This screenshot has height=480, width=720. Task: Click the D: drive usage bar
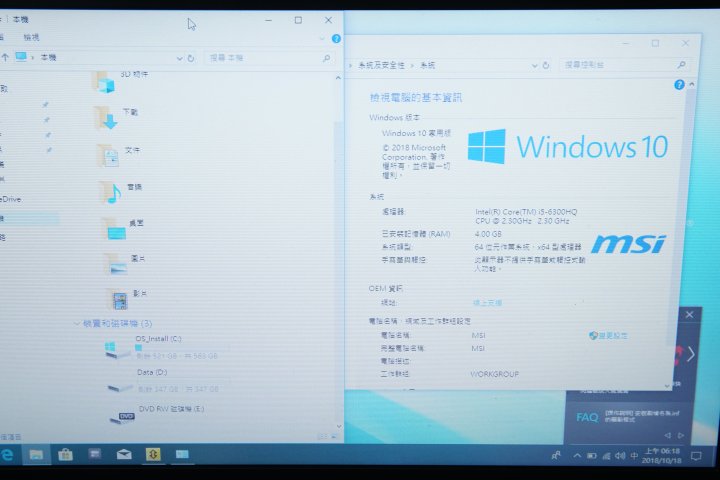click(184, 382)
